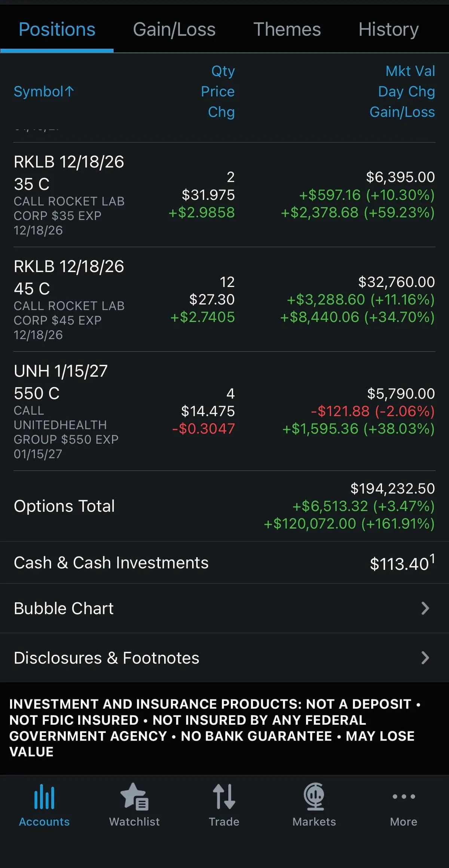Expand the Bubble Chart chevron
The image size is (449, 868).
point(425,608)
